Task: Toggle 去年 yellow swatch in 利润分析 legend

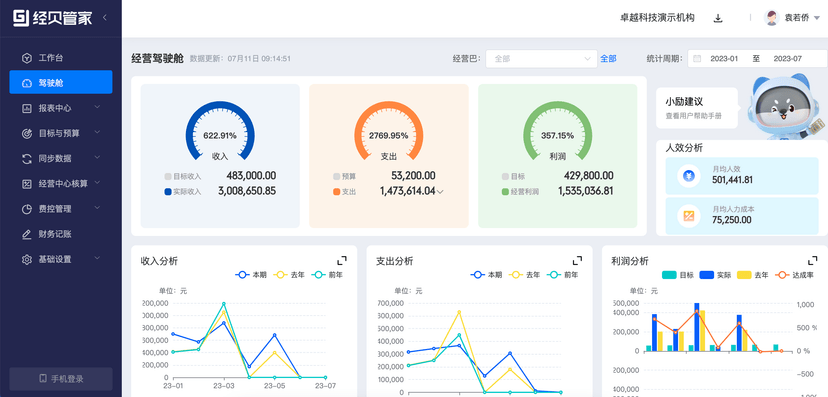Action: pos(744,275)
